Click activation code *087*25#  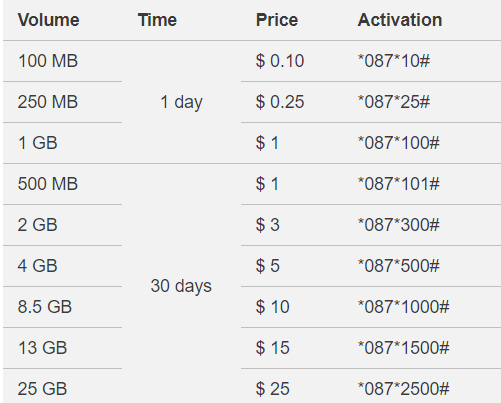point(394,102)
